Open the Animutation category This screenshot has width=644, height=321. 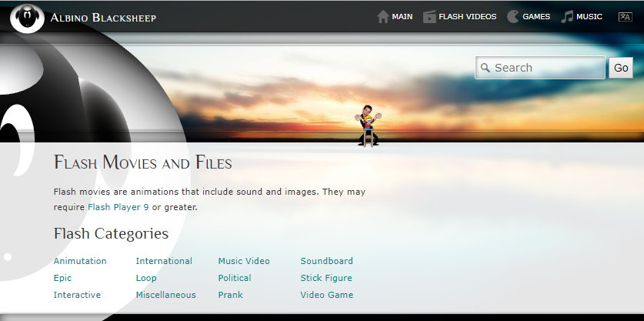(80, 261)
